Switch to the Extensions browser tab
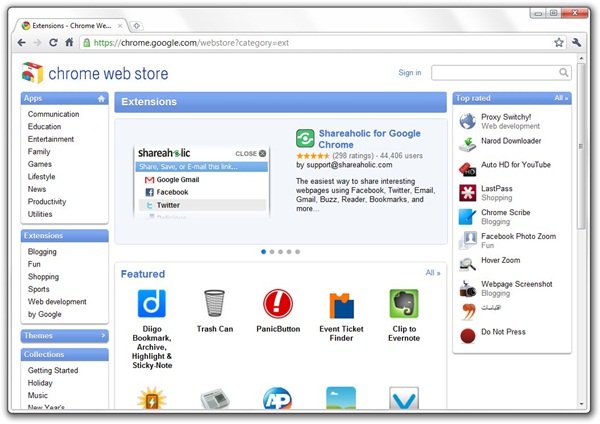Viewport: 600px width, 424px height. pos(72,26)
